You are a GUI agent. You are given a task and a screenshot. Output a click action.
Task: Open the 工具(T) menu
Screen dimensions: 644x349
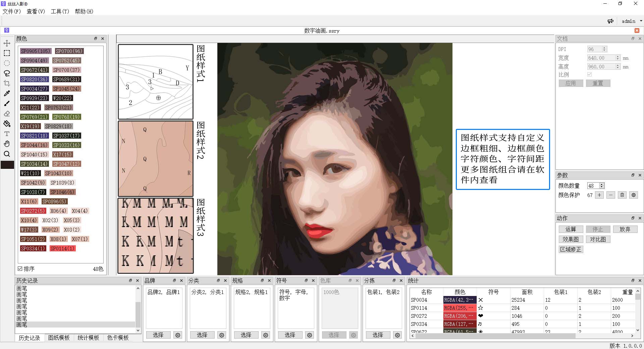[x=60, y=11]
